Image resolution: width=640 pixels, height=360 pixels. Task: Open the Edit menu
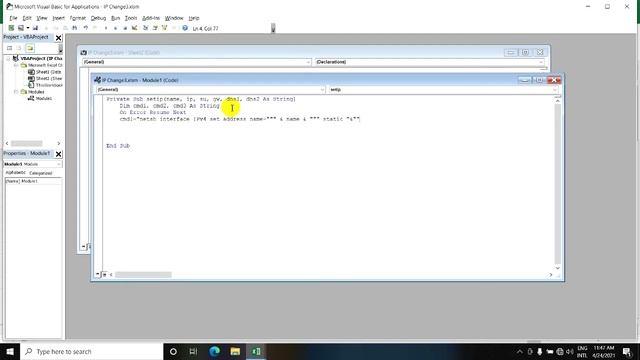tap(27, 18)
